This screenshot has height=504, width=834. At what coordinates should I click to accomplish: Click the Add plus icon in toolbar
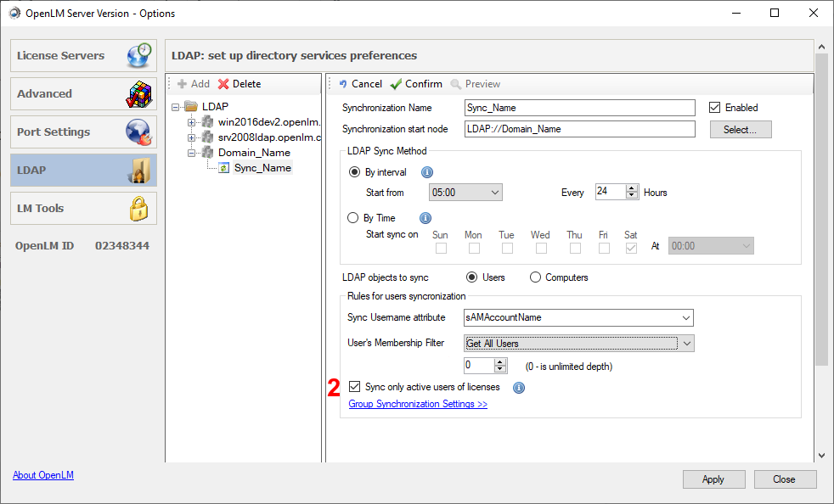(x=182, y=84)
